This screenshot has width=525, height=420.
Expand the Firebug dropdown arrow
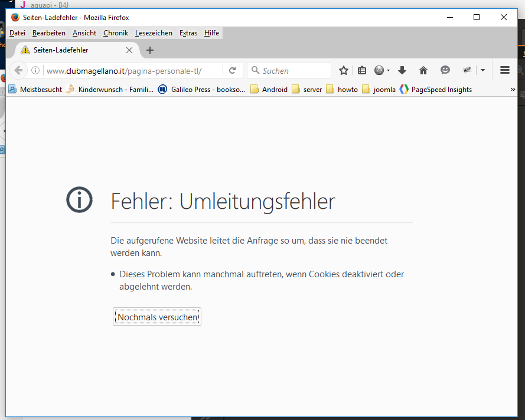pos(483,70)
